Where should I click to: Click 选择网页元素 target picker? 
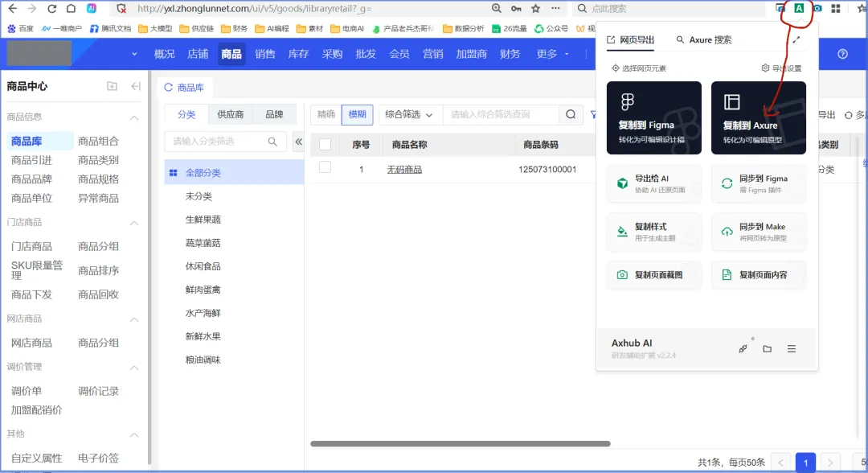pos(639,68)
